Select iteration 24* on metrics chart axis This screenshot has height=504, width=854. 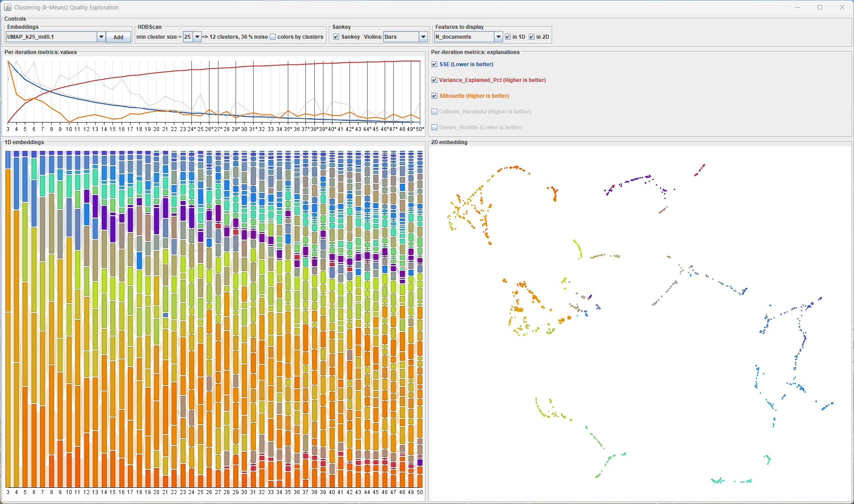pyautogui.click(x=191, y=129)
